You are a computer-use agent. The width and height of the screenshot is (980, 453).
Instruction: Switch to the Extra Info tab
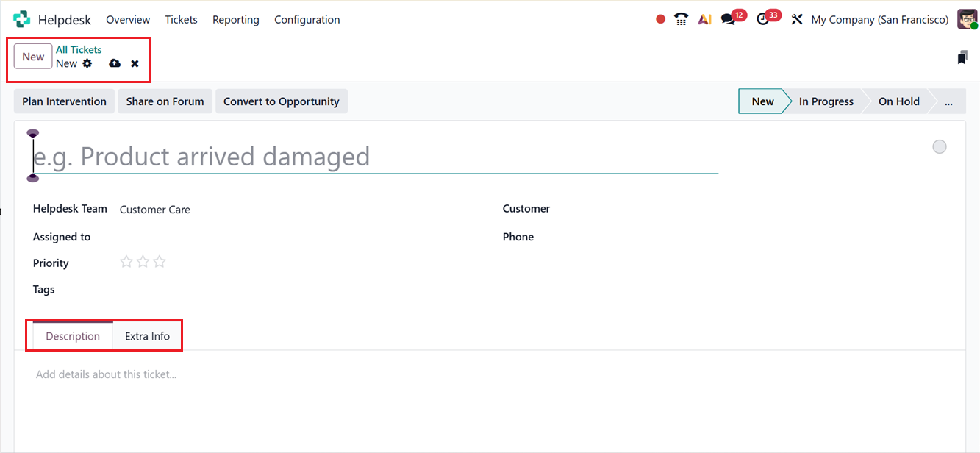[x=147, y=336]
